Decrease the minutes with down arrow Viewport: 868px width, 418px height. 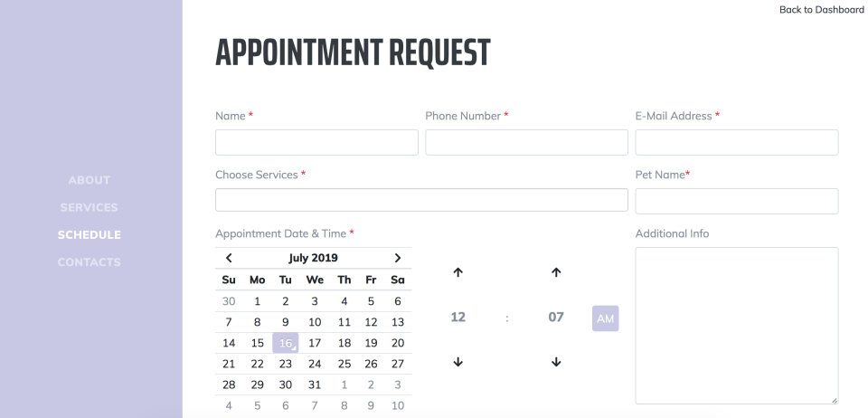(556, 362)
